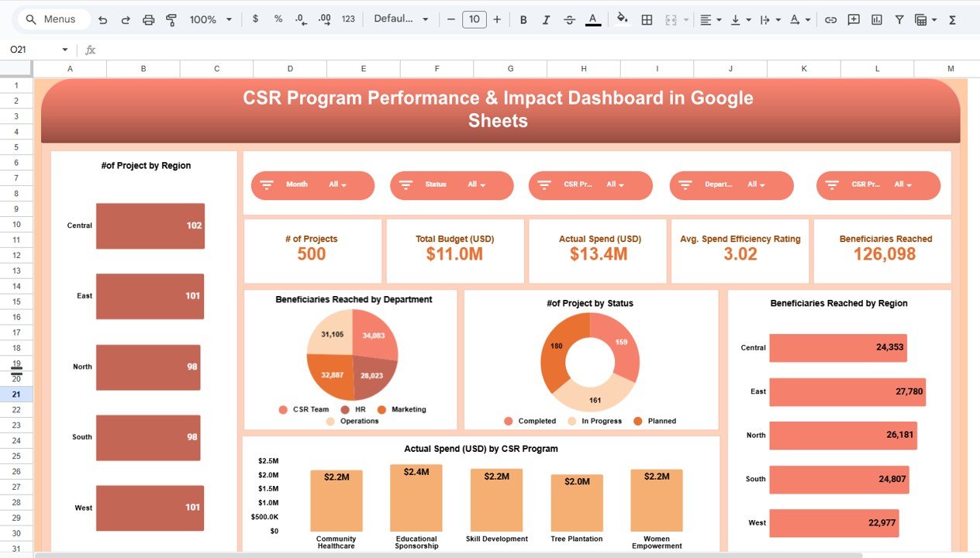
Task: Click the Undo icon in toolbar
Action: coord(102,19)
